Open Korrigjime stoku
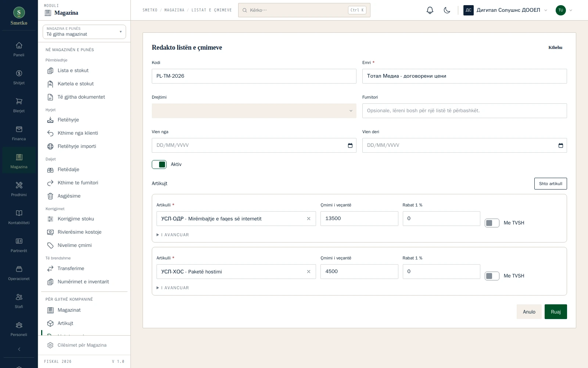Viewport: 588px width, 368px height. (84, 219)
